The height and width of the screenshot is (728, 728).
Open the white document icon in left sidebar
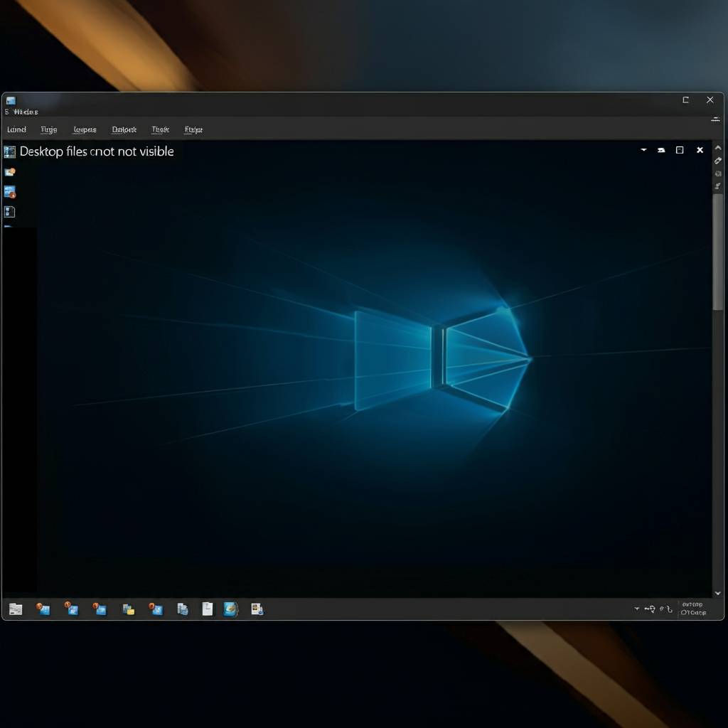point(10,212)
